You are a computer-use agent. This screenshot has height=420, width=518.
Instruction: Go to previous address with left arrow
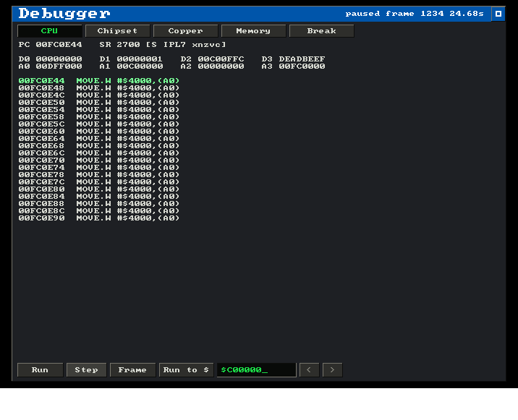click(x=309, y=370)
